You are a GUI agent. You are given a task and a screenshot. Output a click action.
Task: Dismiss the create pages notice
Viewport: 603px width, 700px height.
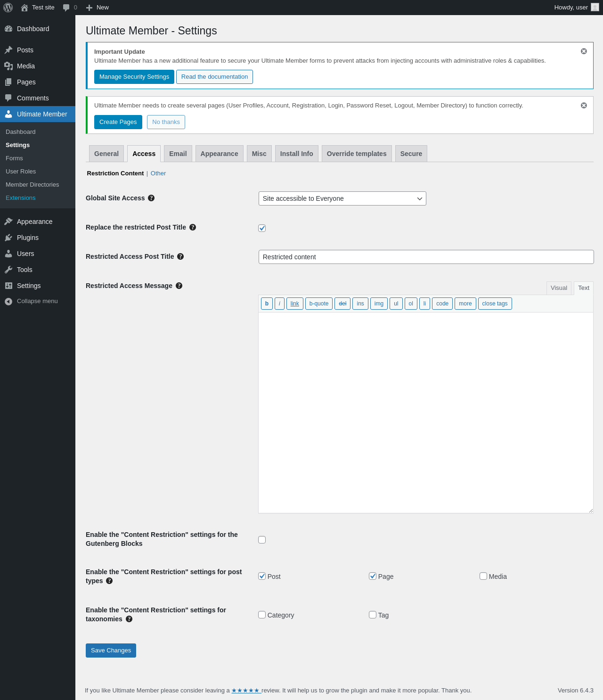coord(584,106)
